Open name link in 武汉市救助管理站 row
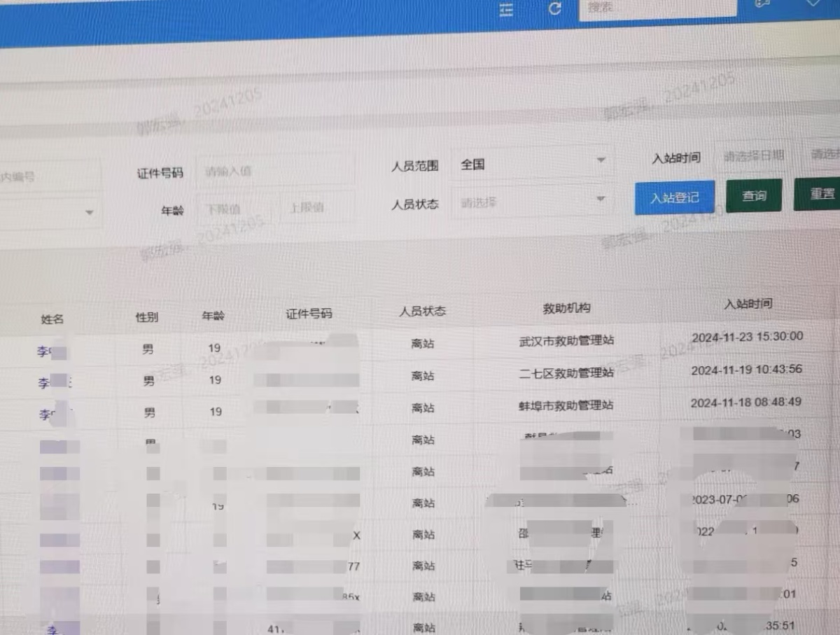Screen dimensions: 840x635 (45, 351)
